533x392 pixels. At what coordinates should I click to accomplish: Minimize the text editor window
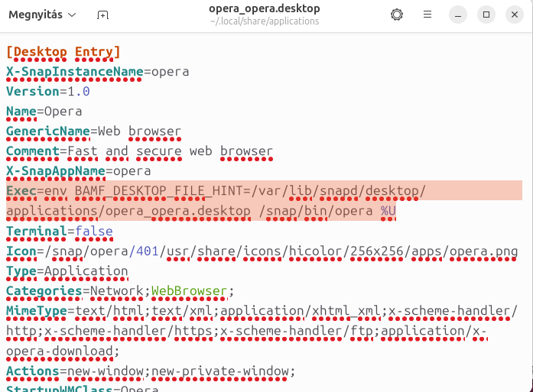coord(458,15)
